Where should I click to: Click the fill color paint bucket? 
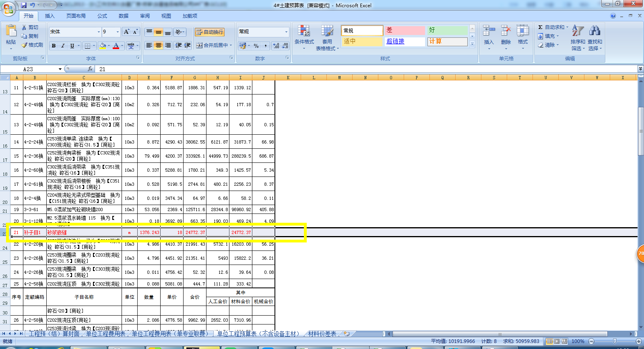coord(103,46)
